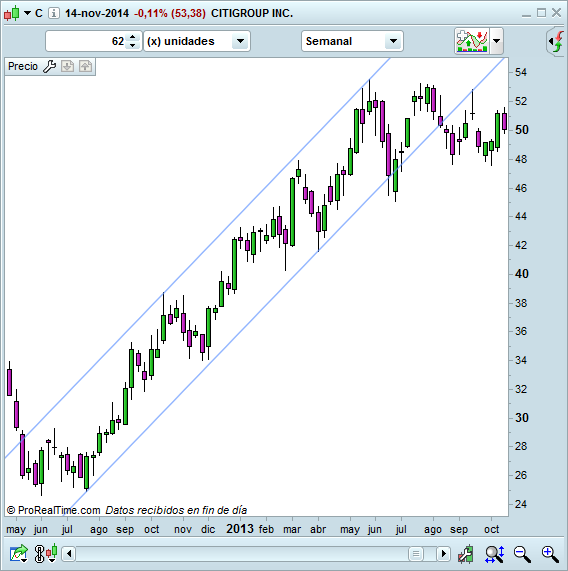The height and width of the screenshot is (571, 568).
Task: Click the move panel down arrow icon
Action: [x=67, y=66]
